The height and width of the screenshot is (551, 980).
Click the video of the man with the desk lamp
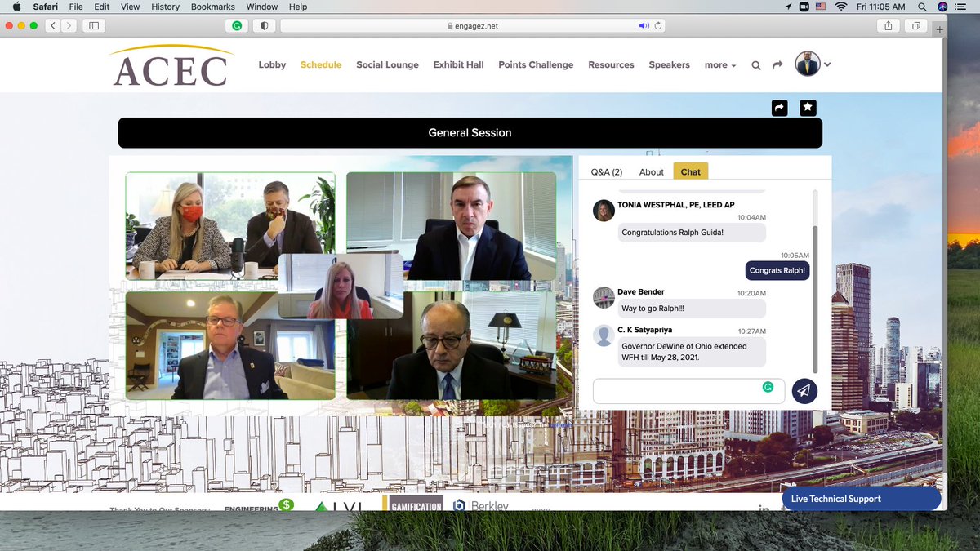(452, 345)
